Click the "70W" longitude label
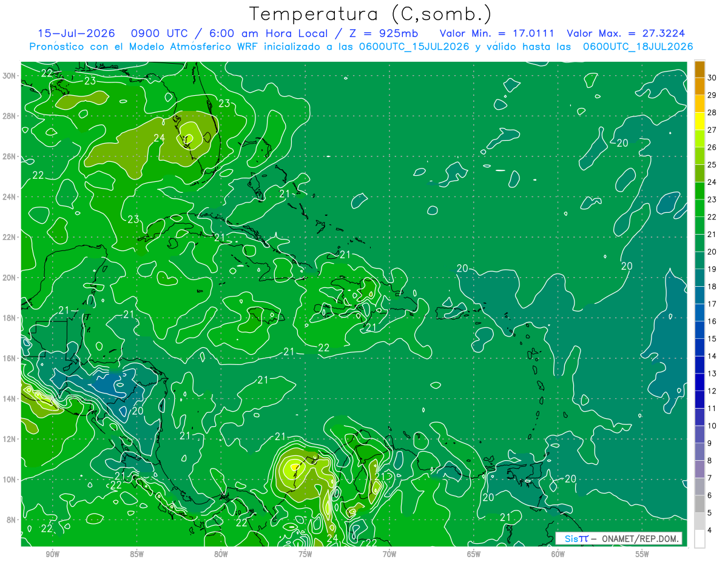 click(x=389, y=554)
